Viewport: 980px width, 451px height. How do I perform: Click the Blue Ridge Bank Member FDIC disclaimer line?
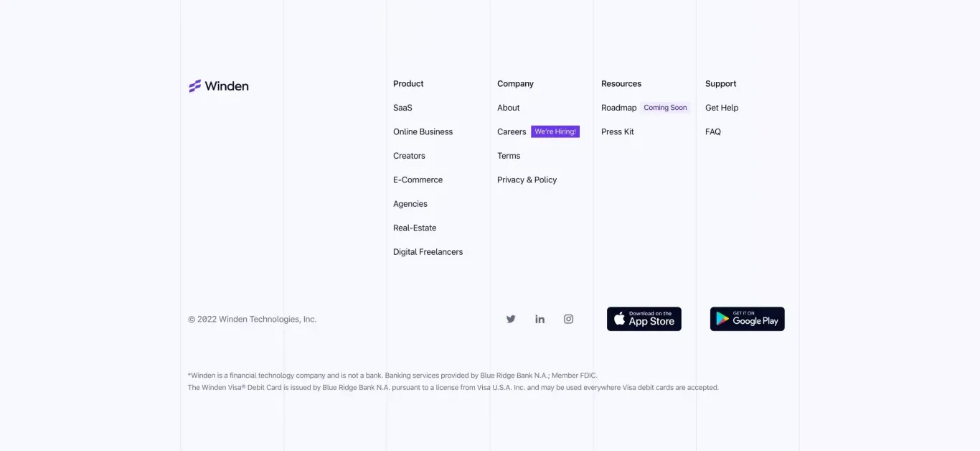click(392, 375)
